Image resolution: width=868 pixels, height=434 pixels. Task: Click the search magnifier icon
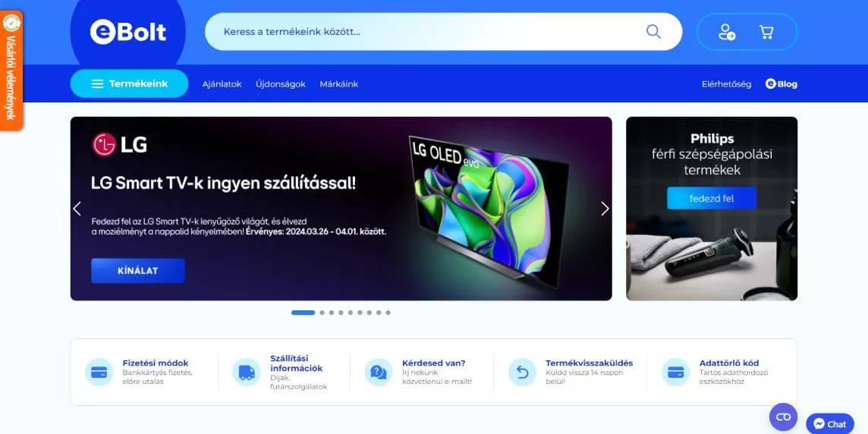[x=654, y=32]
